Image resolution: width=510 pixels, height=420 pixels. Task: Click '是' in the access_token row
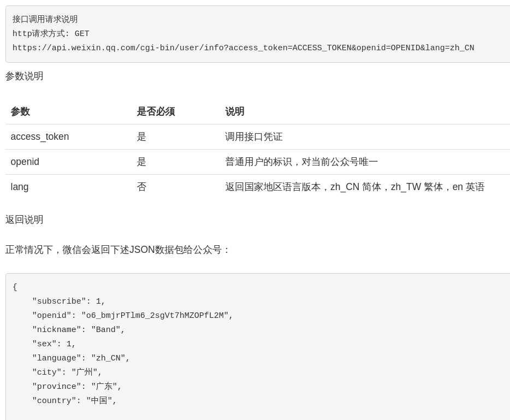click(x=141, y=137)
